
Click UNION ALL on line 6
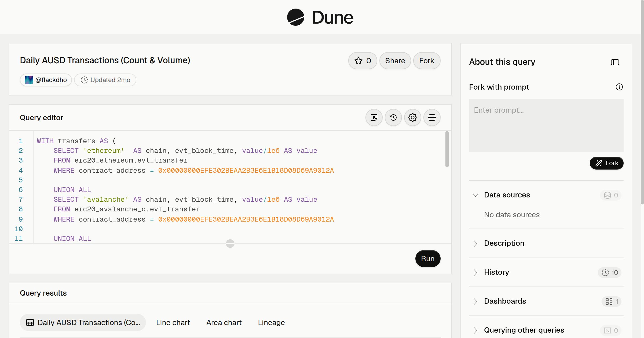point(72,190)
